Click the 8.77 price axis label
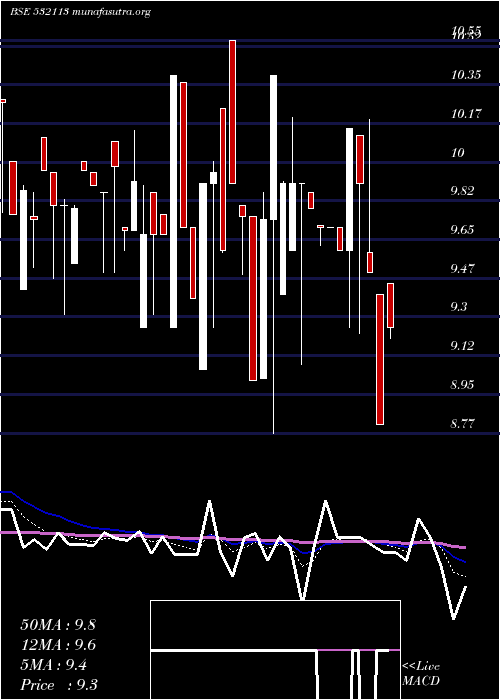 coord(464,424)
